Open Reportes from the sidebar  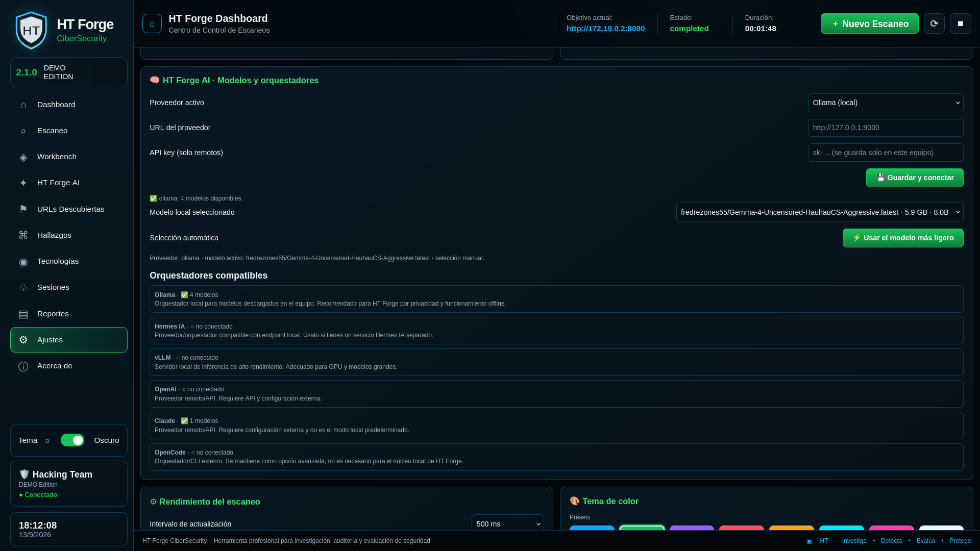coord(69,314)
